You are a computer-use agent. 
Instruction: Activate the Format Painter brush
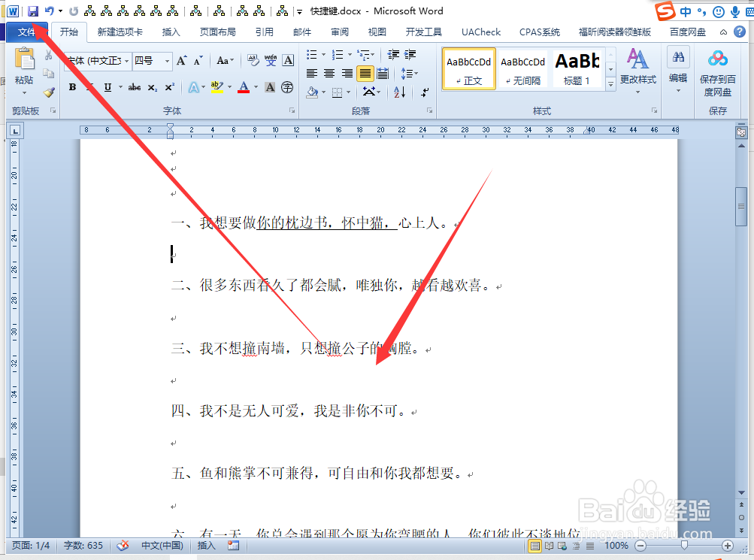[x=49, y=92]
